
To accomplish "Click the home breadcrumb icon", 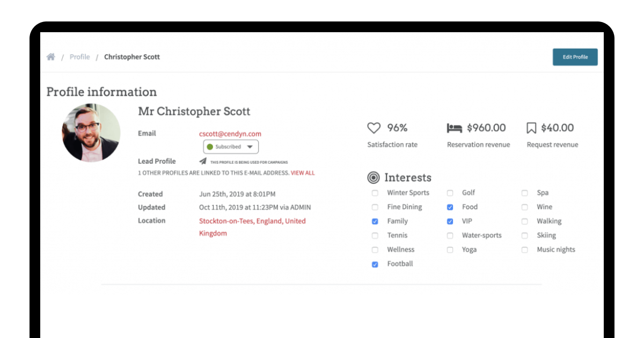I will 51,56.
